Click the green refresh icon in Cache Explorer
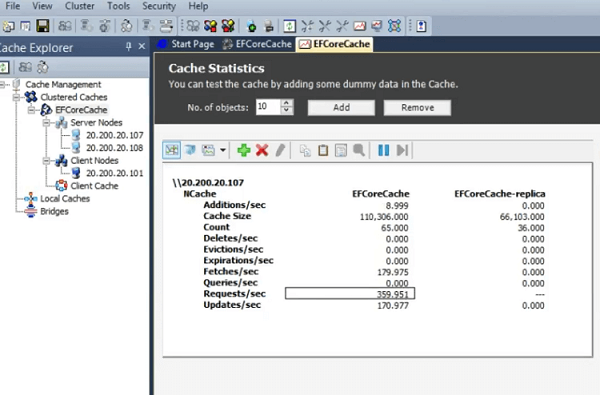Screen dimensions: 600x395 [x=4, y=68]
